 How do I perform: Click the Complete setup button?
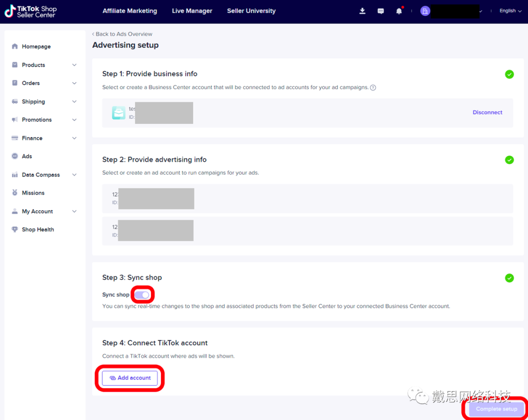coord(496,409)
